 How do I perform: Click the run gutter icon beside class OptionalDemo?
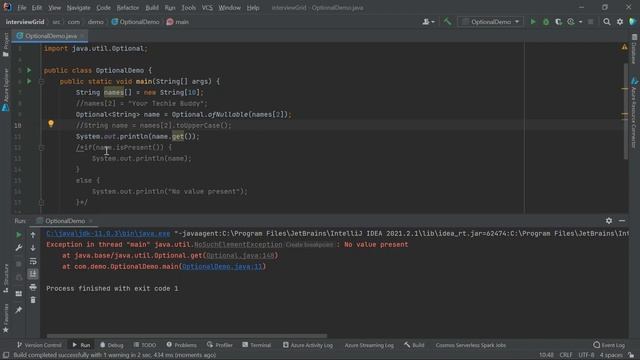pos(29,70)
